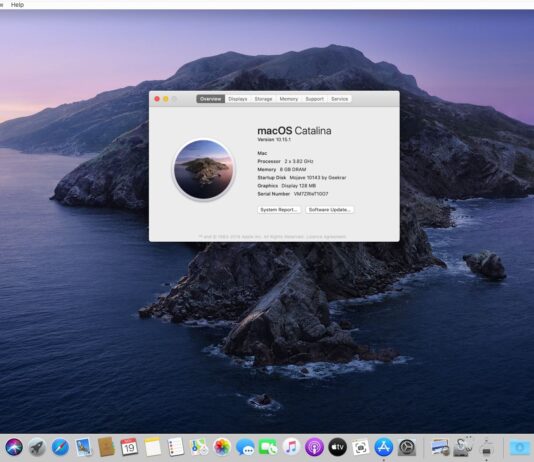Click the Version 10.15.1 text
This screenshot has height=462, width=534.
274,140
